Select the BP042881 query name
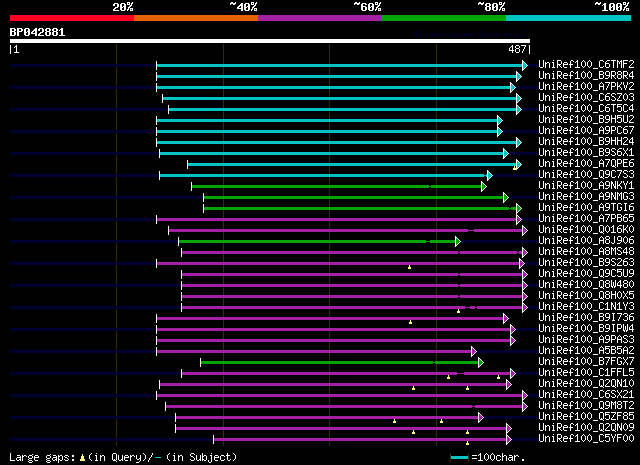This screenshot has height=465, width=640. pos(37,32)
